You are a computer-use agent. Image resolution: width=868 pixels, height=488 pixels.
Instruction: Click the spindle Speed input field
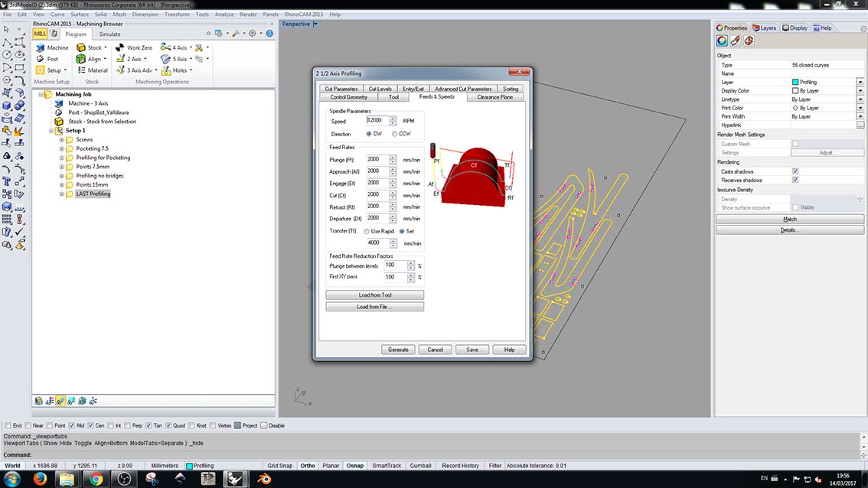pyautogui.click(x=377, y=121)
